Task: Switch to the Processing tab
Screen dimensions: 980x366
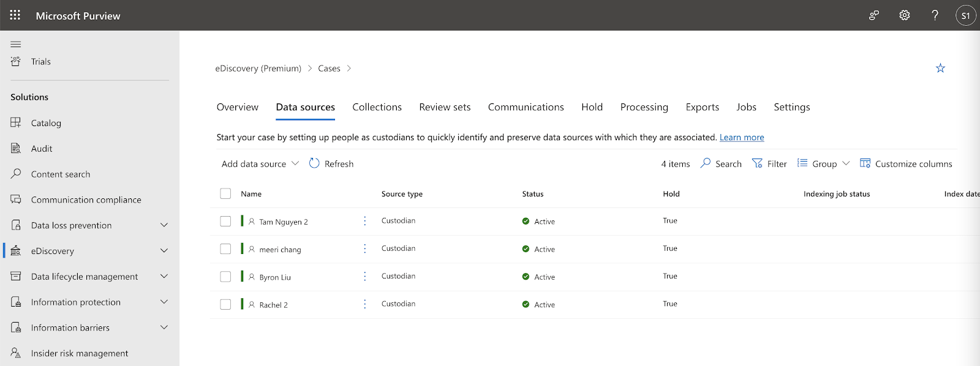Action: tap(644, 107)
